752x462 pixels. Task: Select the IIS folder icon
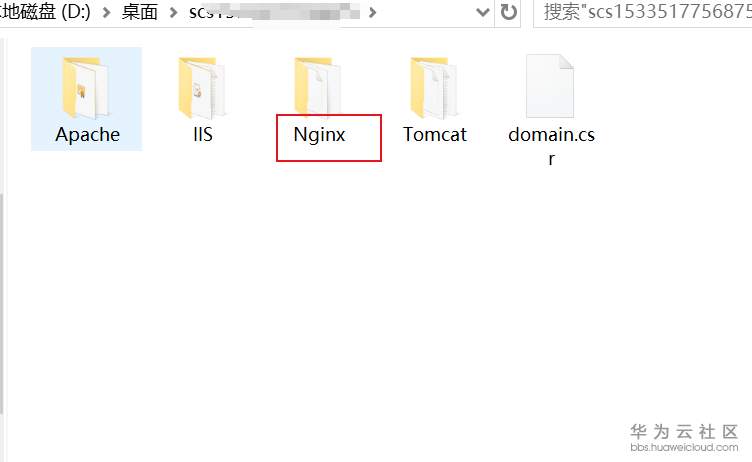point(202,87)
